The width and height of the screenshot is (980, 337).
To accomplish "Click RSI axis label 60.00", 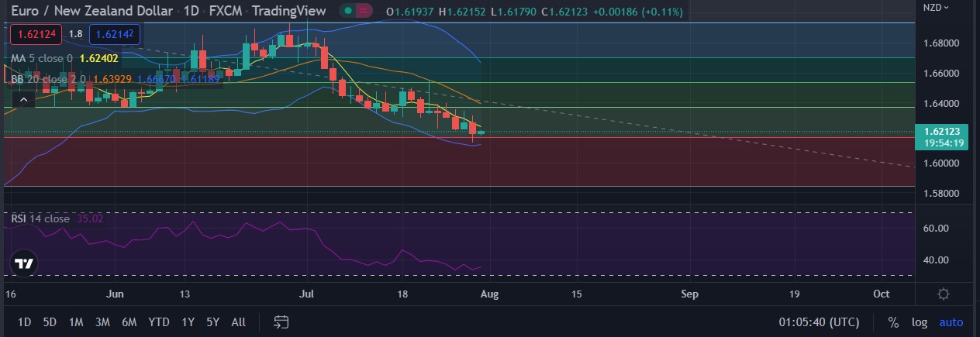I will pyautogui.click(x=934, y=229).
